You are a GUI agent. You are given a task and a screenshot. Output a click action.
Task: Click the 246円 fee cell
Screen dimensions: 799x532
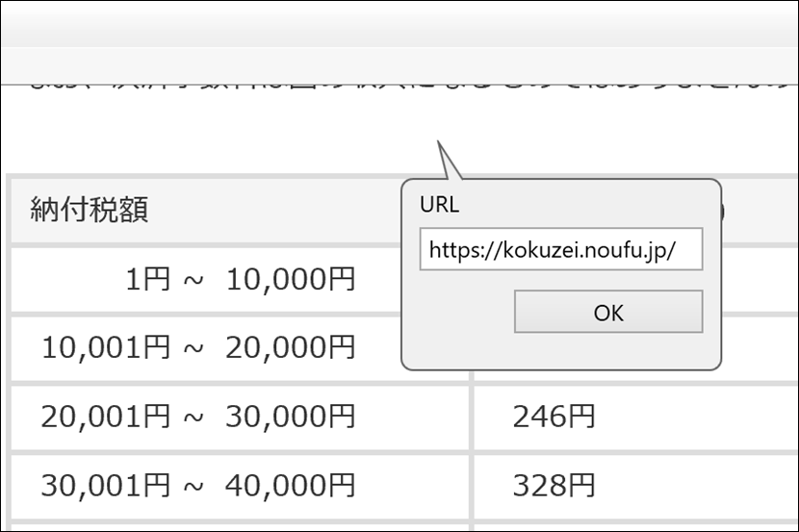pyautogui.click(x=635, y=418)
